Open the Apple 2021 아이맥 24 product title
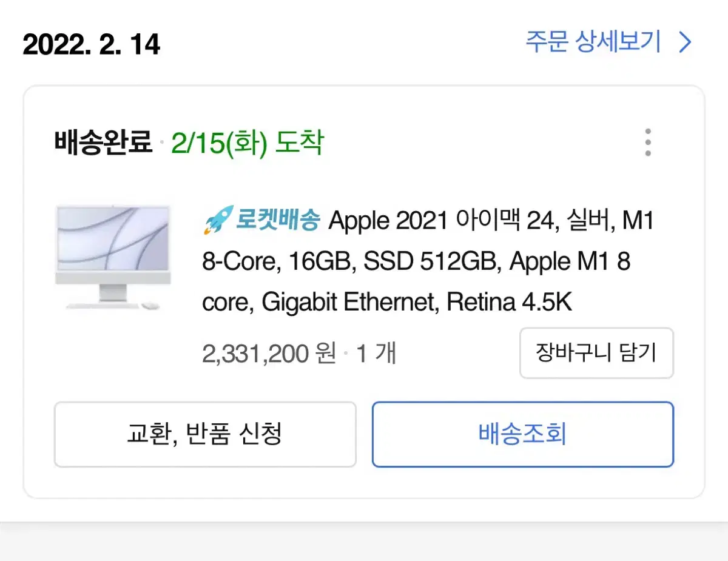The width and height of the screenshot is (728, 561). (428, 261)
